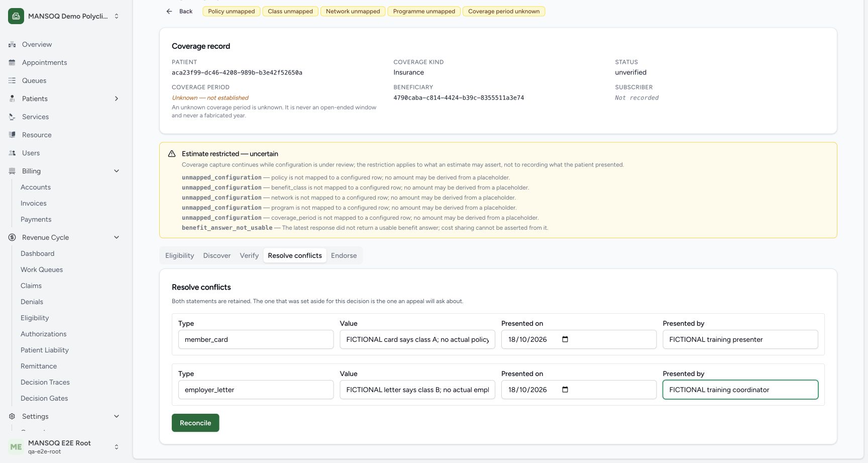The height and width of the screenshot is (463, 868).
Task: Select the Appointments calendar icon
Action: 12,62
